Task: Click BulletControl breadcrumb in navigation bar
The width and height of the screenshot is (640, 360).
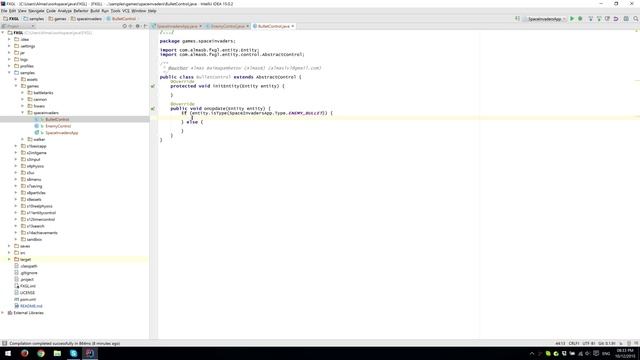Action: coord(121,19)
